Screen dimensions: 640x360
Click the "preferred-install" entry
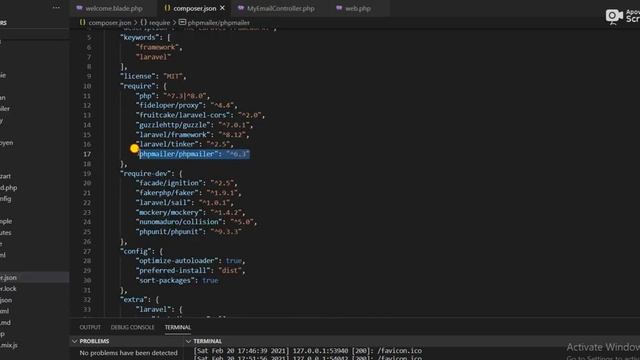pos(190,270)
